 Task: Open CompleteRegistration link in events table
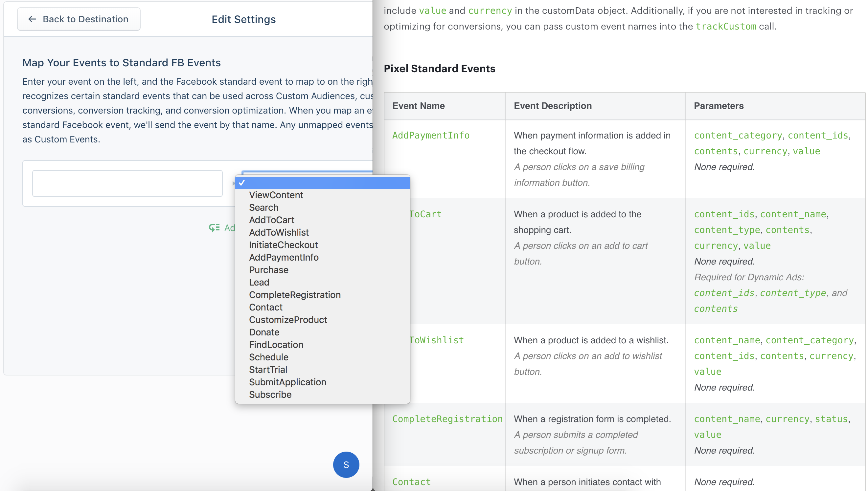(447, 419)
